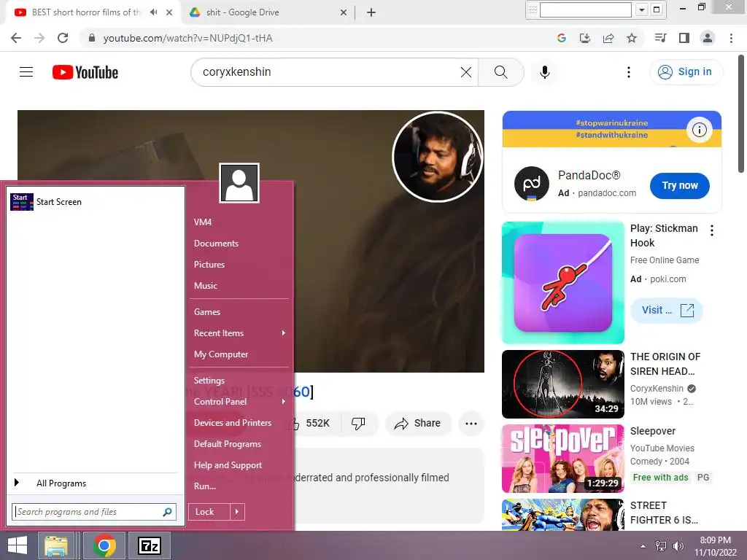
Task: Open the Siren Head video thumbnail
Action: coord(562,384)
